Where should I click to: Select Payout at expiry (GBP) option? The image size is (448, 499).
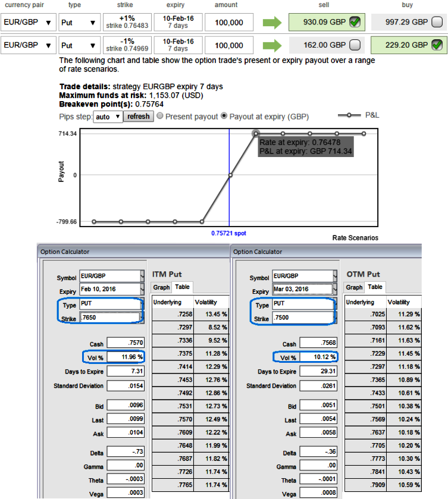pyautogui.click(x=225, y=117)
